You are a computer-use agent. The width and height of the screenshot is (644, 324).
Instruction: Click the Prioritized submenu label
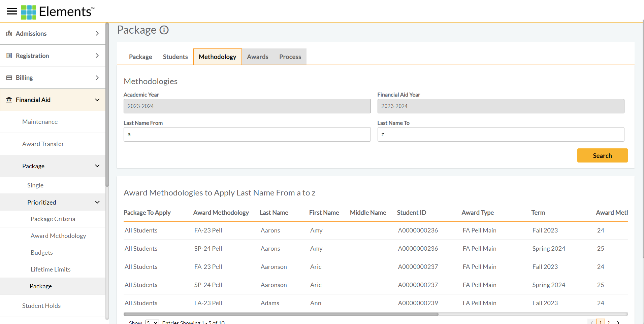point(41,203)
